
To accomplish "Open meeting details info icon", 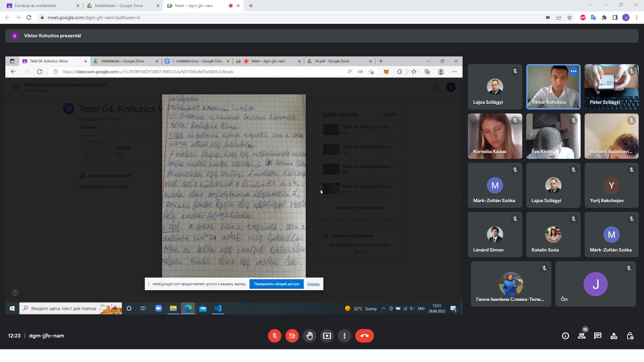I will pos(566,336).
